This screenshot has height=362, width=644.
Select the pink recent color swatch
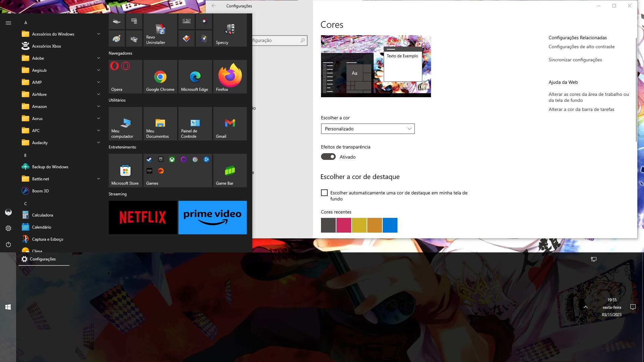click(343, 225)
